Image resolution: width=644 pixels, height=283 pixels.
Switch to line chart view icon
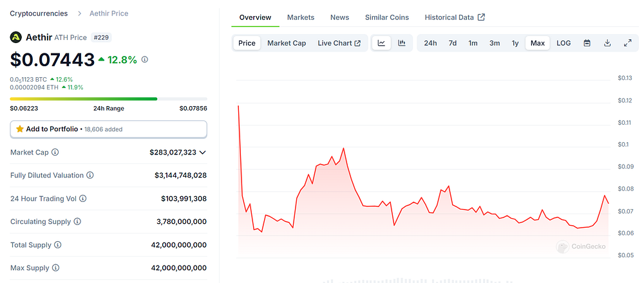381,43
